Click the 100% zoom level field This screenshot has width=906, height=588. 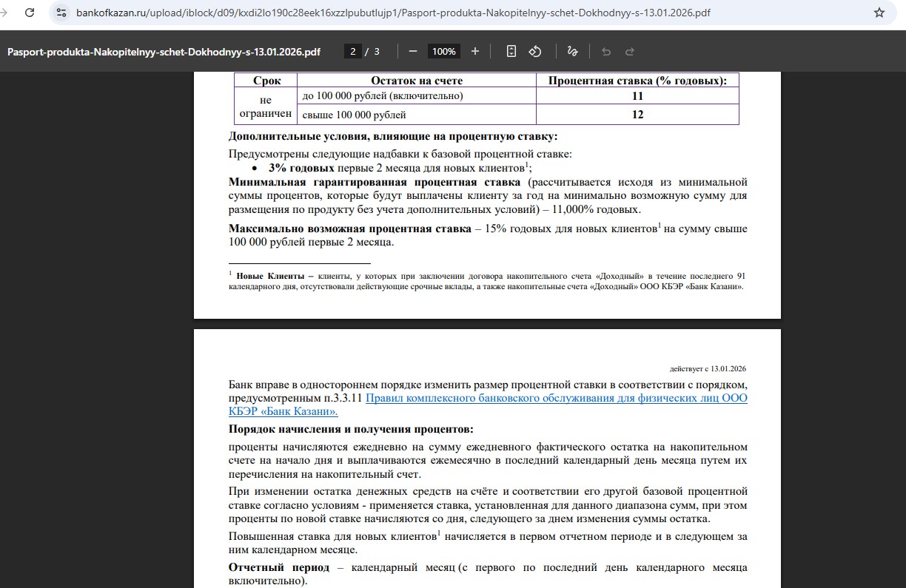444,51
